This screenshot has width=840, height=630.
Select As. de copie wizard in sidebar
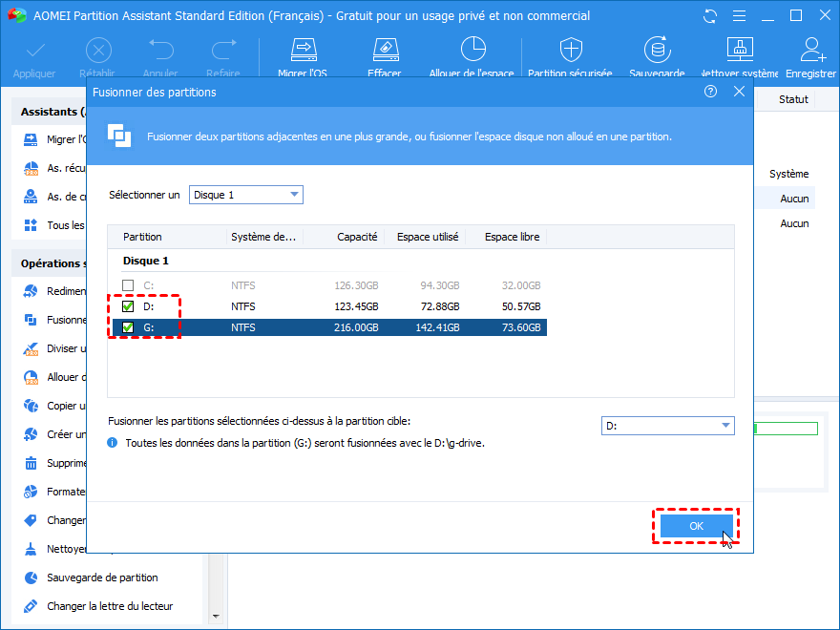[54, 197]
